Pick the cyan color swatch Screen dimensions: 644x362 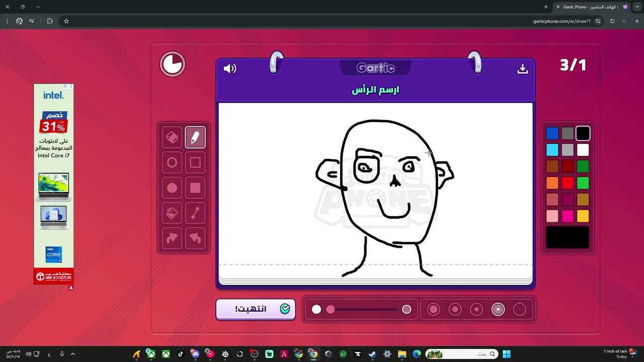tap(552, 150)
